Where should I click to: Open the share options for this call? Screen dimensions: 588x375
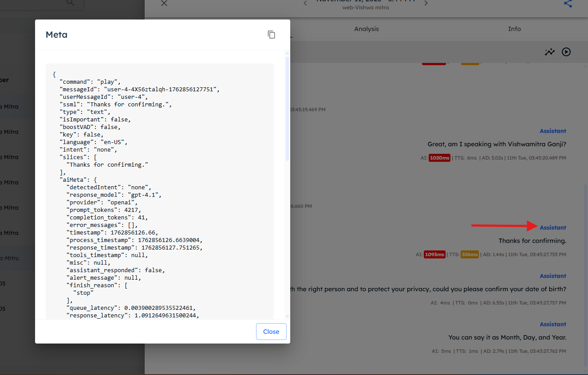[x=568, y=4]
